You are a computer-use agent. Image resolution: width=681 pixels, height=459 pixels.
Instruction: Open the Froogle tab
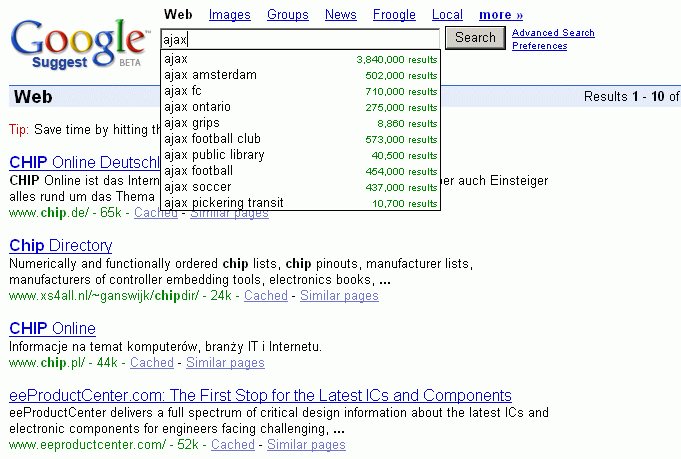[x=394, y=15]
